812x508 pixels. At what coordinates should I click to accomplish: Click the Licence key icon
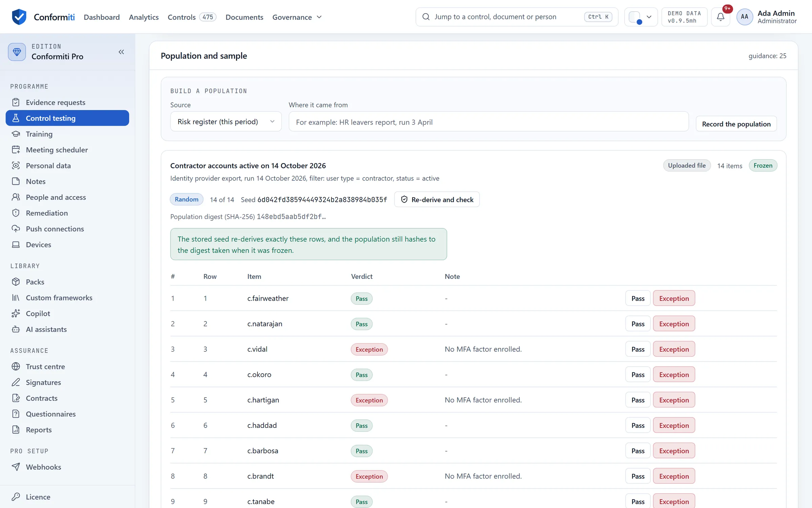(16, 497)
